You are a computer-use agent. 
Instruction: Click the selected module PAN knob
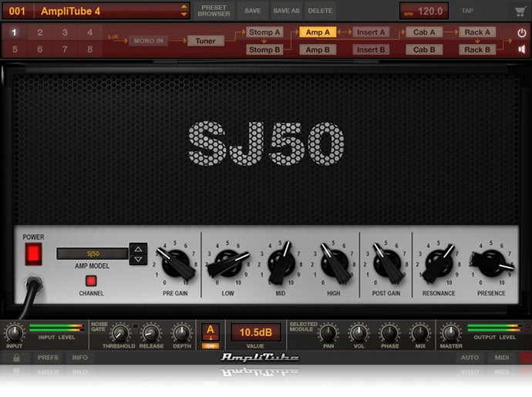coord(328,333)
